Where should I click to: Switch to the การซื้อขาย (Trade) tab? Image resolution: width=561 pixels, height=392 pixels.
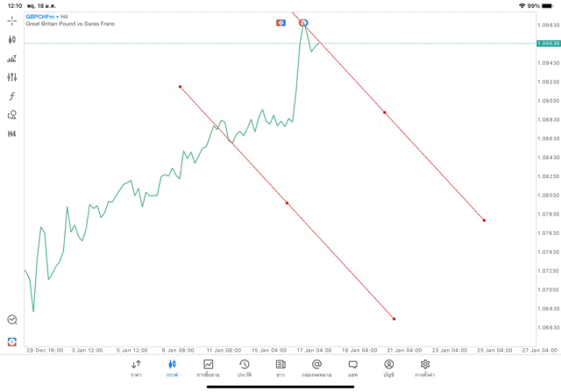click(x=208, y=367)
